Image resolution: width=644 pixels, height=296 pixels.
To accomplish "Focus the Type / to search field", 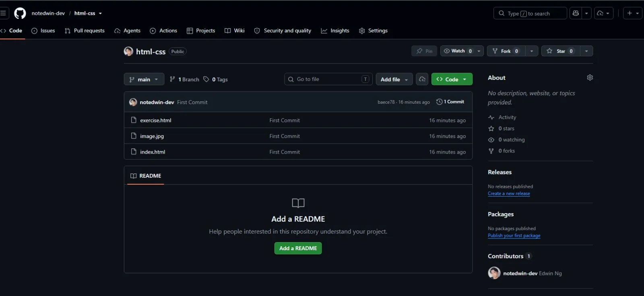I will pyautogui.click(x=530, y=13).
